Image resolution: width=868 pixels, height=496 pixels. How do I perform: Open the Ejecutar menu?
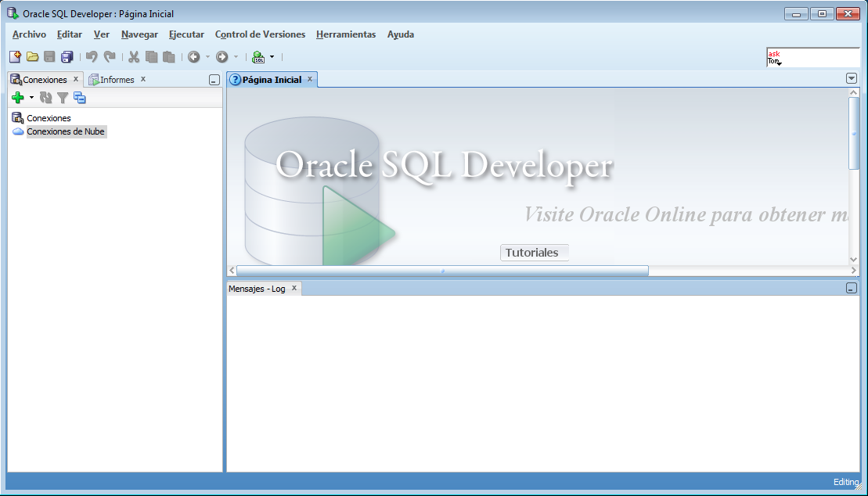click(x=186, y=34)
